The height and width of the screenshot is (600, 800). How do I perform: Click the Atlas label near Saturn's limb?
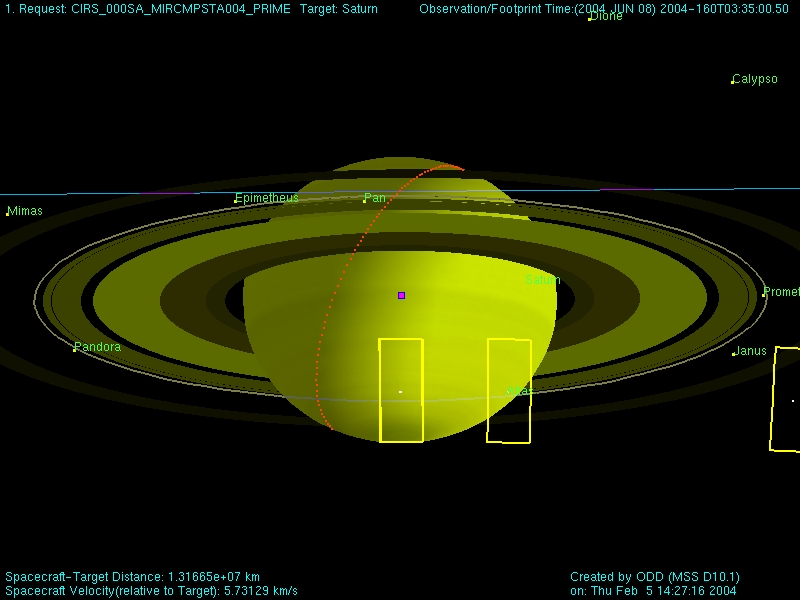[x=518, y=391]
